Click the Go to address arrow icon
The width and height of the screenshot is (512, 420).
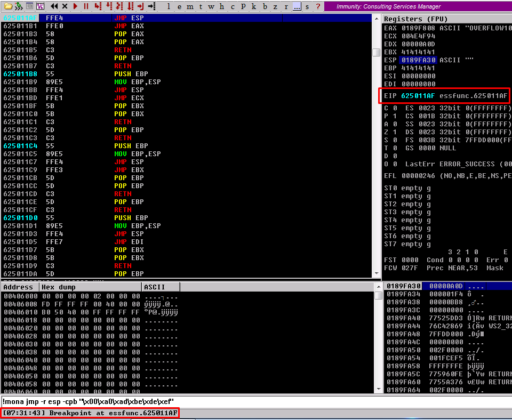(151, 6)
